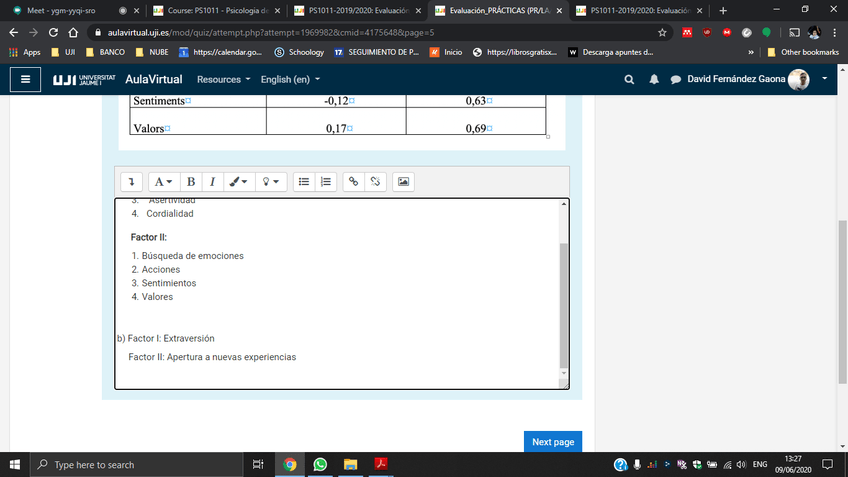Open the text color brush dropdown

point(238,182)
